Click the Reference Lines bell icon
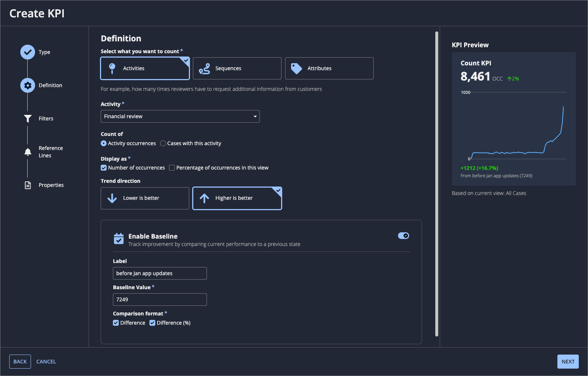Image resolution: width=588 pixels, height=376 pixels. tap(28, 152)
